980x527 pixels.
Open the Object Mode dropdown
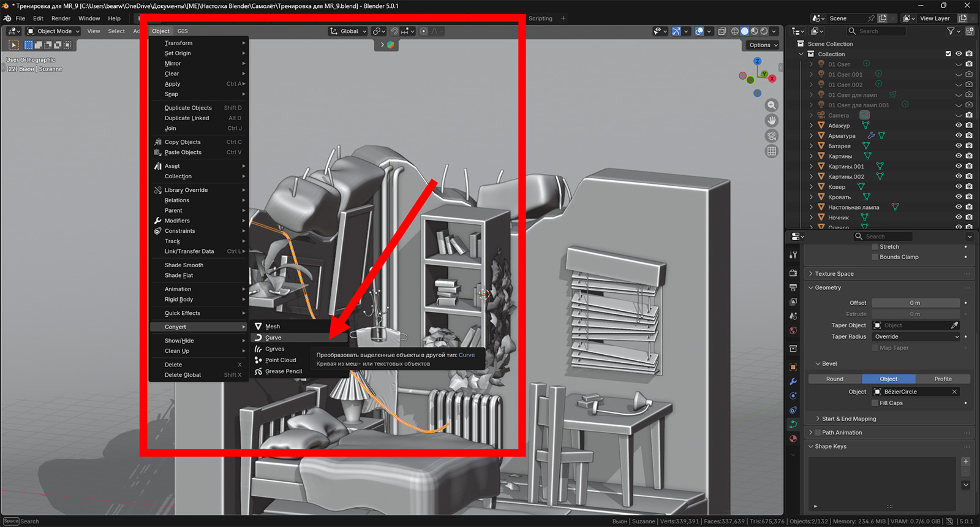tap(54, 31)
